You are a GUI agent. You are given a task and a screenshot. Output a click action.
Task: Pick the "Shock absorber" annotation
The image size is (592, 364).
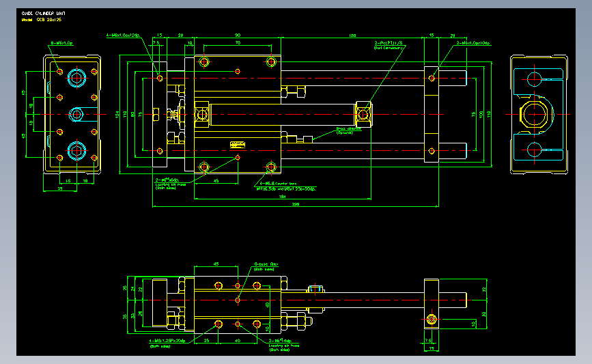click(x=348, y=129)
